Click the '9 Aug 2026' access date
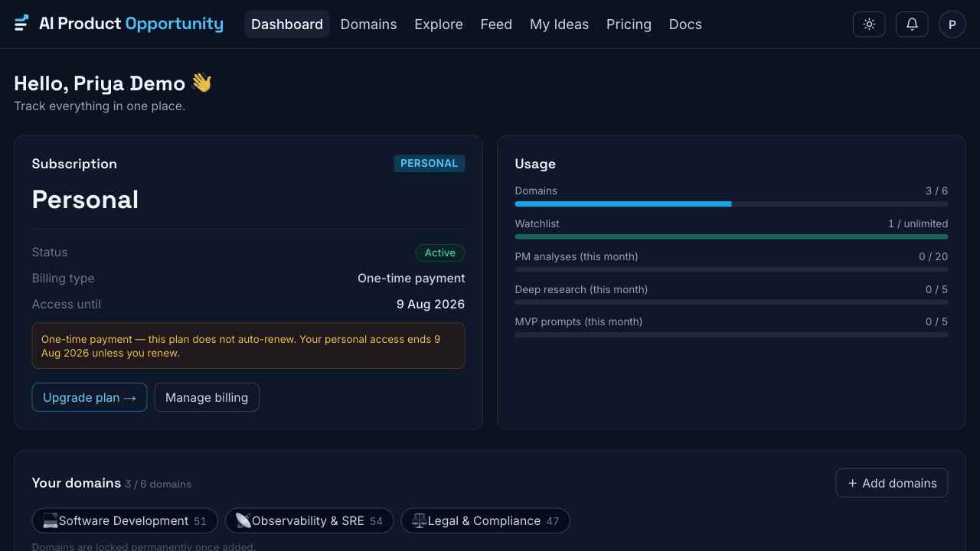The height and width of the screenshot is (551, 980). [430, 305]
